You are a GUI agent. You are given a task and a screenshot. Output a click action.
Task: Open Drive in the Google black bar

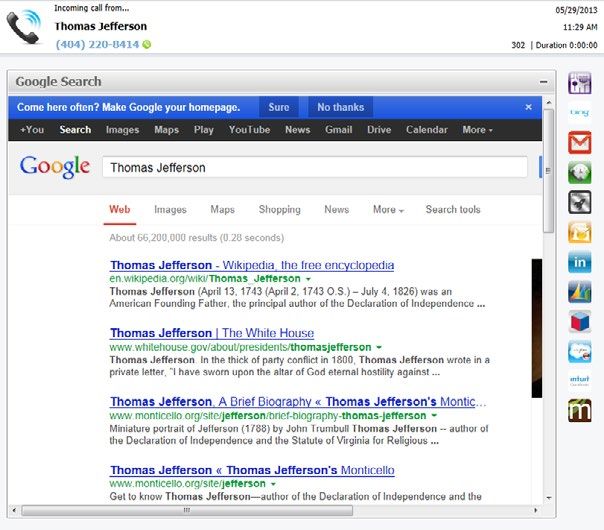pyautogui.click(x=379, y=130)
